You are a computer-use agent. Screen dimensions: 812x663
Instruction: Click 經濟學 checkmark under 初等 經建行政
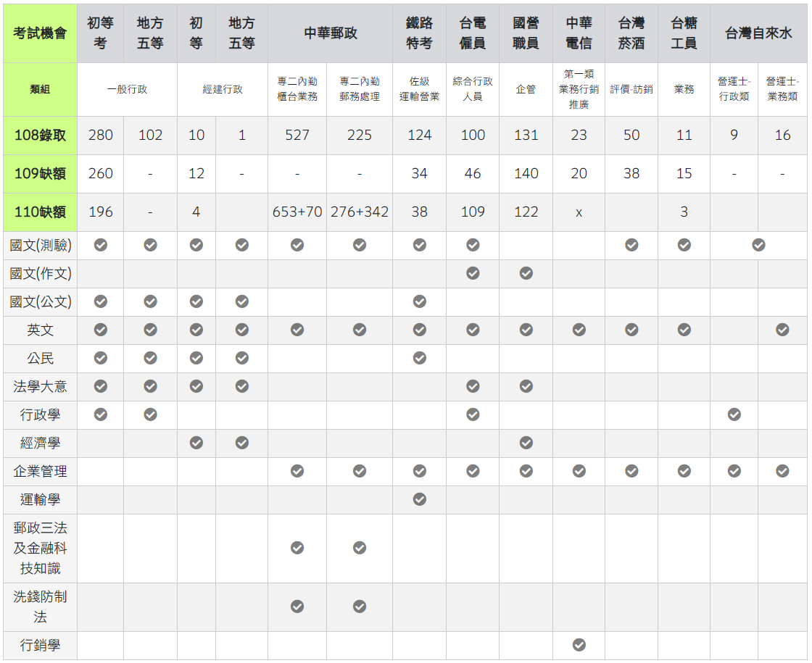[x=196, y=443]
